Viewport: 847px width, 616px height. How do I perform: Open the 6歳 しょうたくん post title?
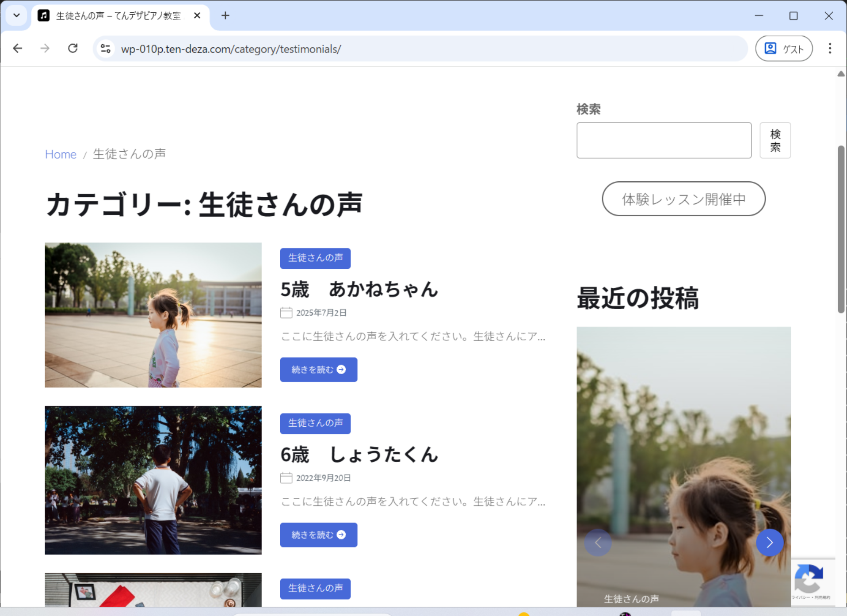359,455
